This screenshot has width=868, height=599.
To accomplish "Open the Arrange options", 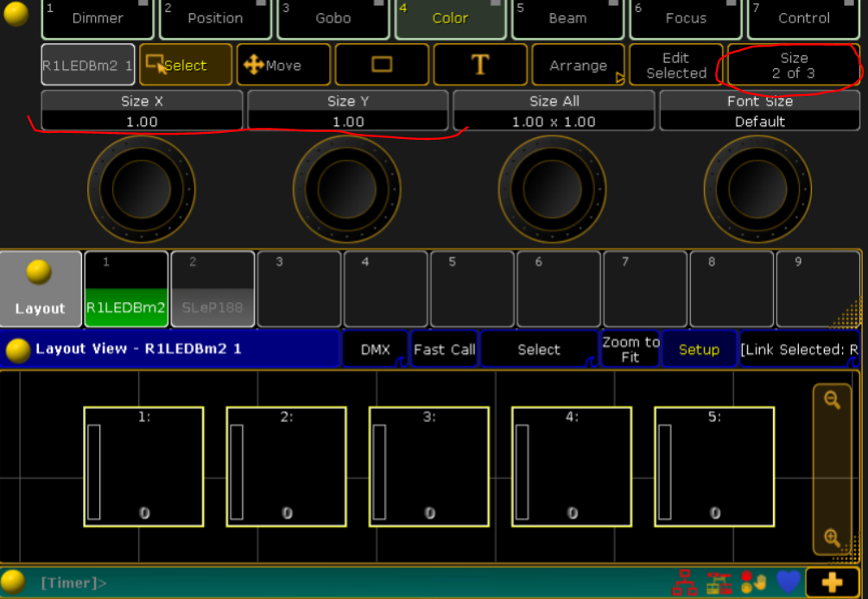I will (579, 65).
